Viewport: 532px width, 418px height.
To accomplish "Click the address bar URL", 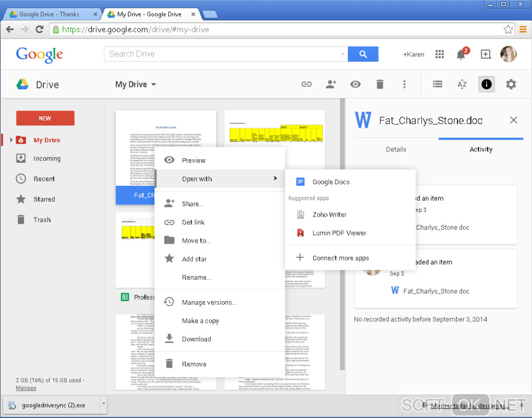I will tap(136, 30).
